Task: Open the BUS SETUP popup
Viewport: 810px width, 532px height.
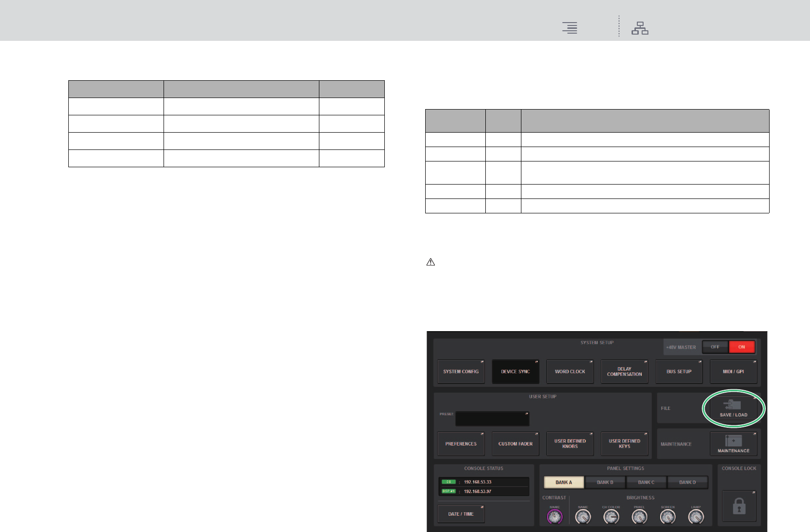Action: pyautogui.click(x=679, y=371)
